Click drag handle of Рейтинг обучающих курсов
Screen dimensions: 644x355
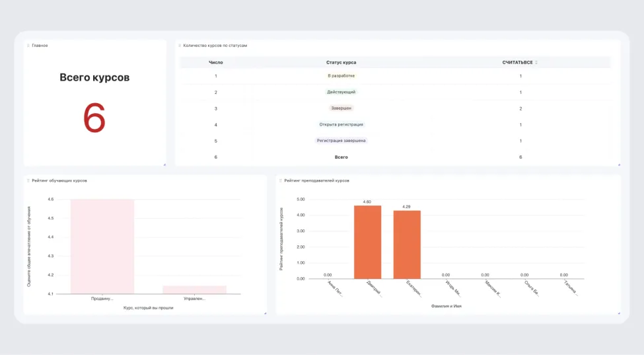[28, 180]
